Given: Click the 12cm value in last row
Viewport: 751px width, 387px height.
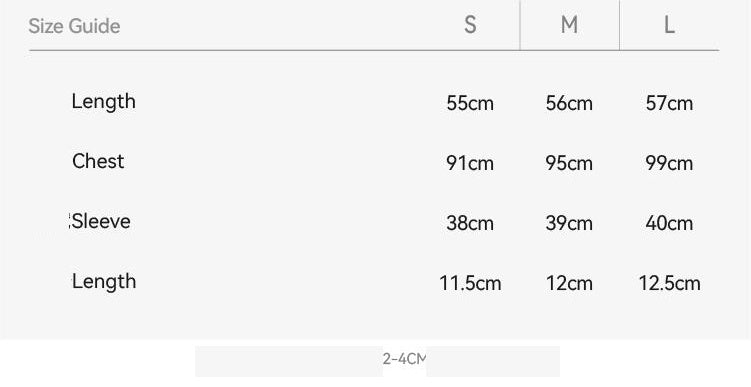Looking at the screenshot, I should click(569, 283).
